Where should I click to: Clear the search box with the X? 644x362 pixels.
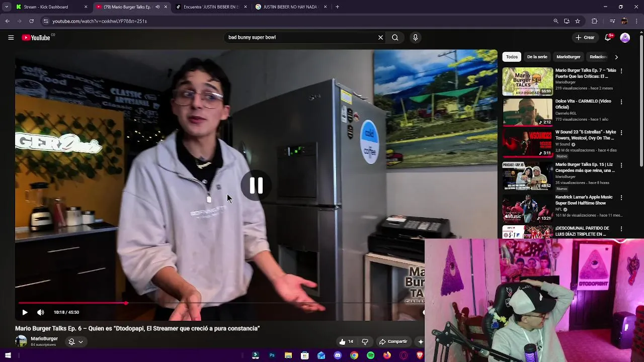380,37
